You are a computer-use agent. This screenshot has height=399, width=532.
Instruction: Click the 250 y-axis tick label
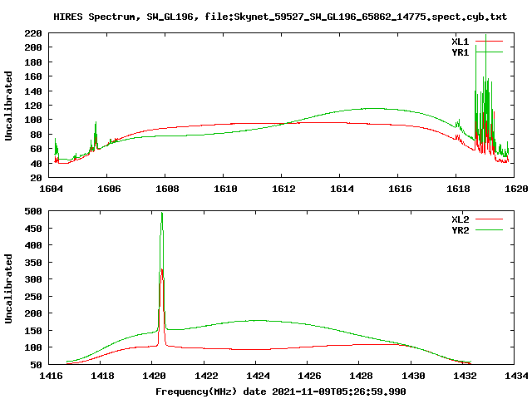tap(33, 297)
